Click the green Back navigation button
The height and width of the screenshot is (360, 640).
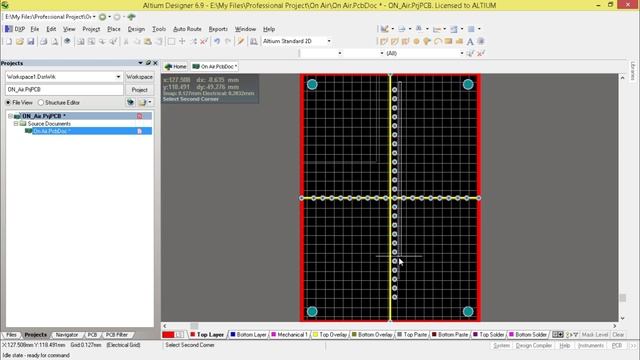click(102, 17)
